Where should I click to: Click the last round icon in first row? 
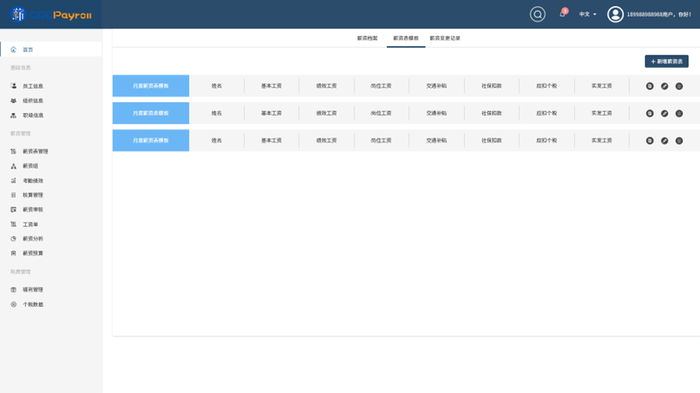(x=679, y=86)
